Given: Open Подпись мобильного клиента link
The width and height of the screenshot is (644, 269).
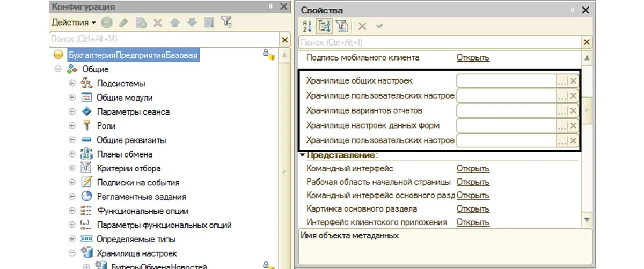Looking at the screenshot, I should (473, 57).
